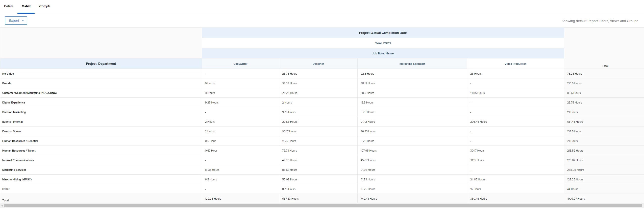Click the 122.25 Hours Copywriter total

pos(240,199)
